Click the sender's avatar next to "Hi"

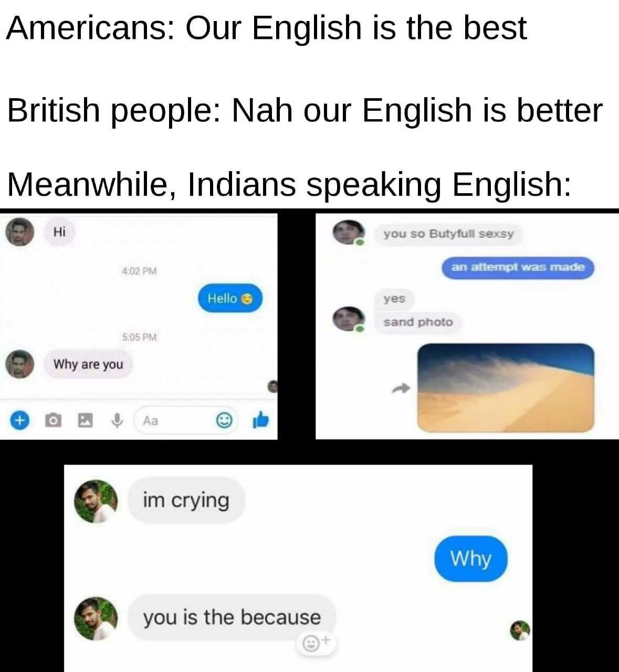pyautogui.click(x=20, y=233)
